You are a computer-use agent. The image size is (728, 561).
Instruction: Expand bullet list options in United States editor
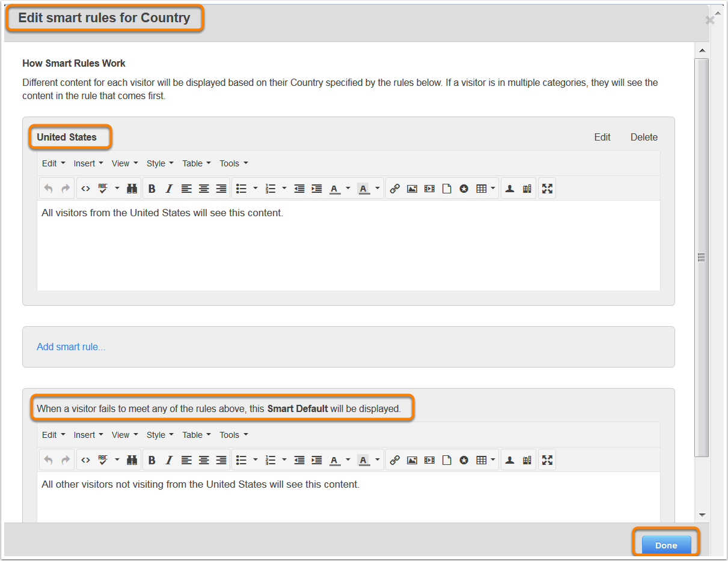tap(255, 189)
